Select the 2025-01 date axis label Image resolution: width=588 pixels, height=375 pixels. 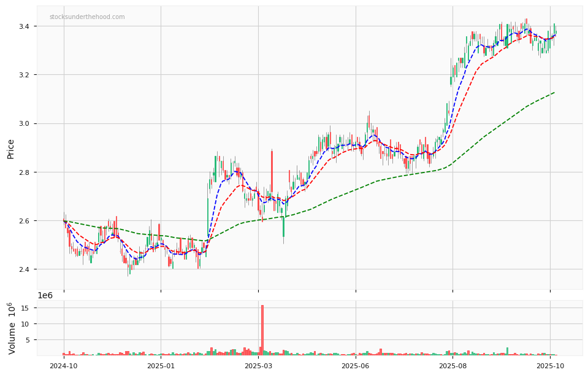click(161, 366)
